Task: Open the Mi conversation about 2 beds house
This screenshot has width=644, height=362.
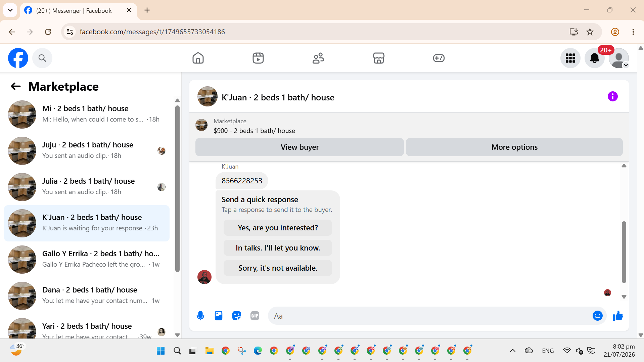Action: point(87,115)
